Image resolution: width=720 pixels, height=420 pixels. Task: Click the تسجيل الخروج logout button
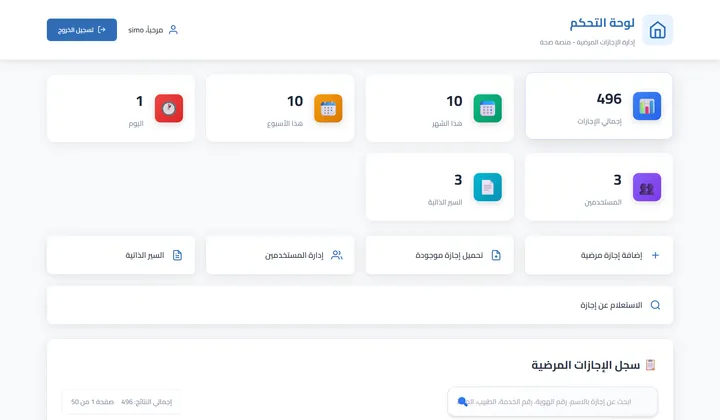point(82,30)
